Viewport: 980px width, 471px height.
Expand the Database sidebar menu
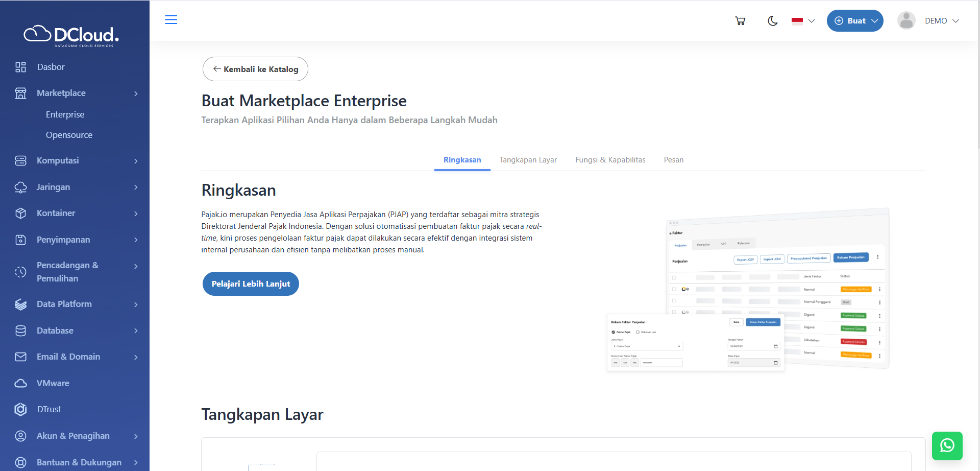[x=77, y=331]
